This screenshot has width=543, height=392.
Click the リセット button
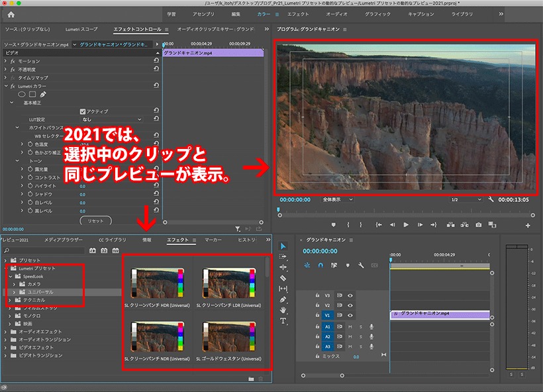click(x=95, y=220)
